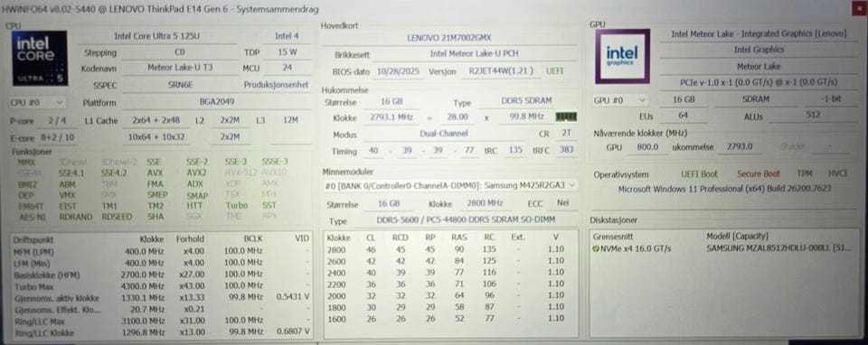Select the 1600 row in the timing table

coord(450,319)
